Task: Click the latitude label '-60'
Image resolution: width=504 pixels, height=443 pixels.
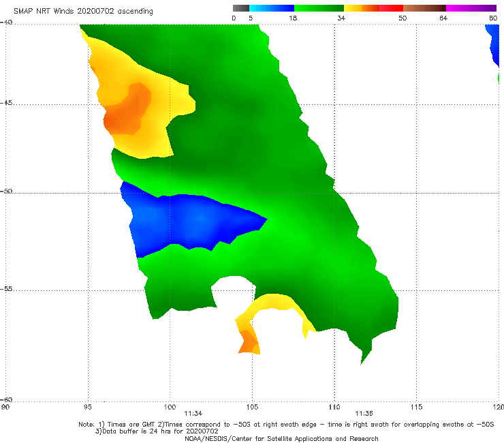Action: [6, 400]
